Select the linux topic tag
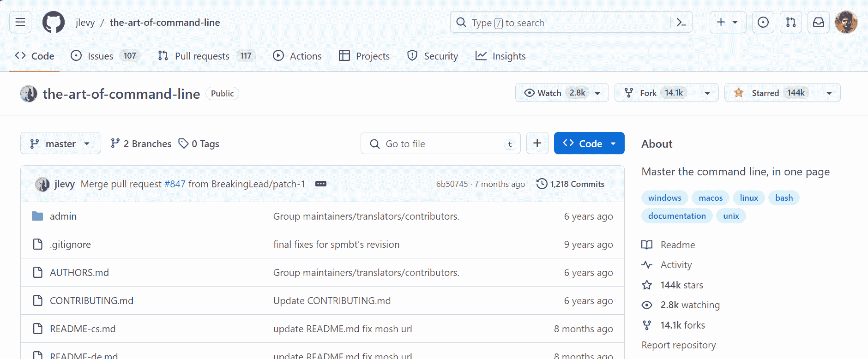Image resolution: width=868 pixels, height=359 pixels. [749, 198]
